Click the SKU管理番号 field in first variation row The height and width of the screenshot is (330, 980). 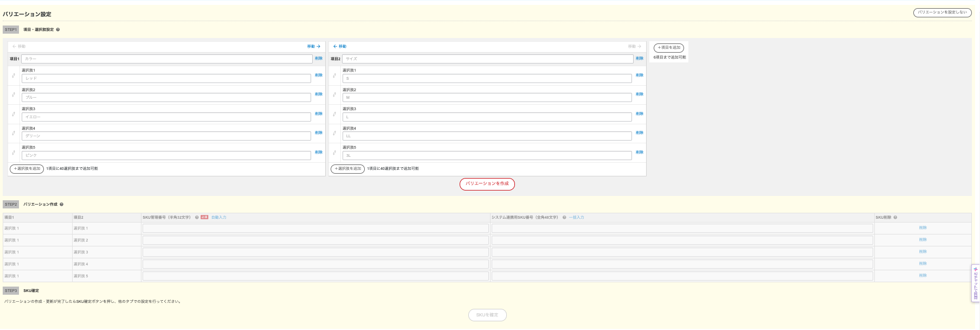point(315,229)
